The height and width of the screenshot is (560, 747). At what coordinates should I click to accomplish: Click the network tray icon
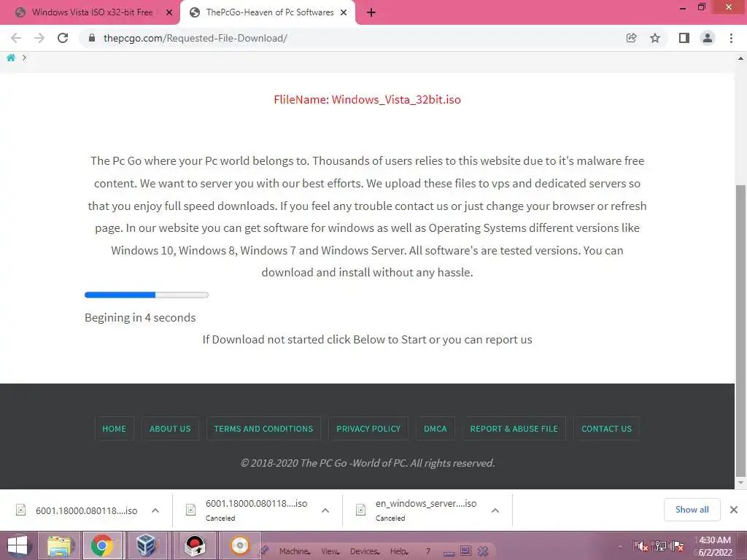point(660,545)
